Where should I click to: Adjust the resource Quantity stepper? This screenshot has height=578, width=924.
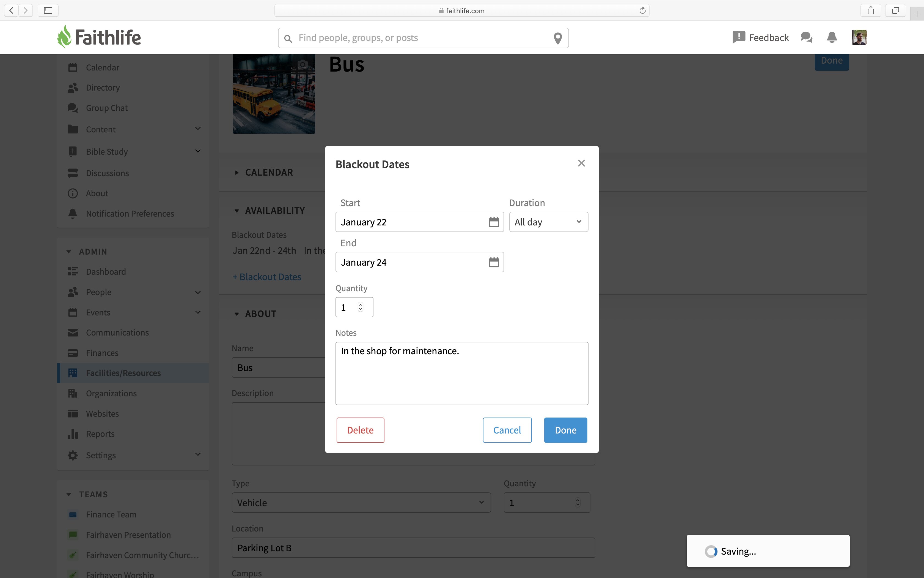click(577, 503)
